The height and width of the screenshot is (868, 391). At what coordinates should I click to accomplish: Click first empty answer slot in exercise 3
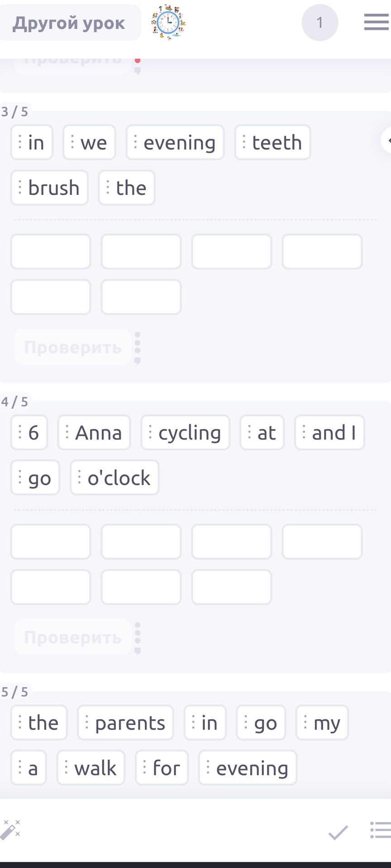[51, 251]
